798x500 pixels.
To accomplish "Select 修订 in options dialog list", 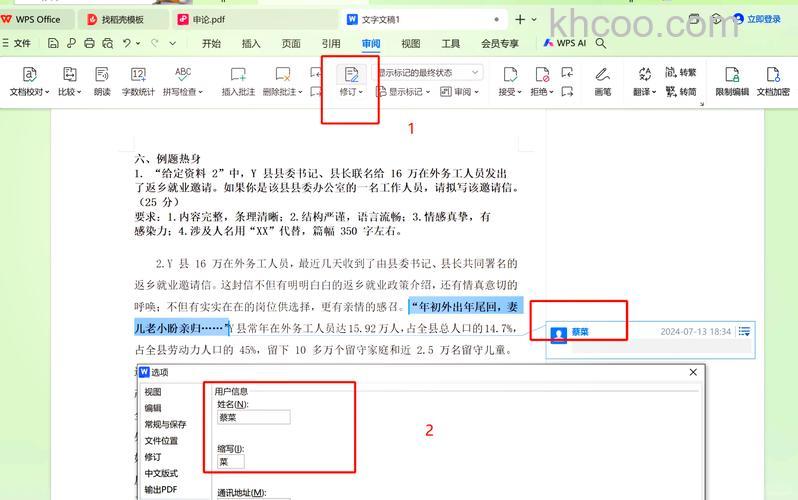I will pos(153,457).
